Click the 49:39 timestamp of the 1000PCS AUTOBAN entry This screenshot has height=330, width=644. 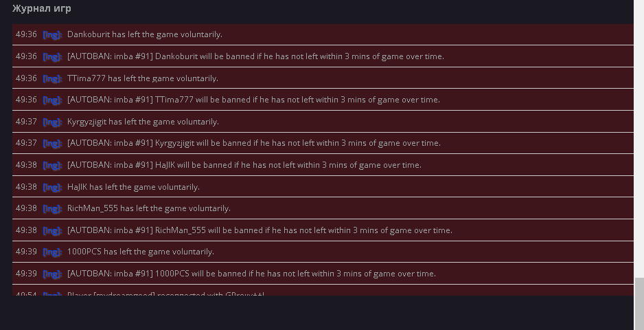pyautogui.click(x=26, y=274)
